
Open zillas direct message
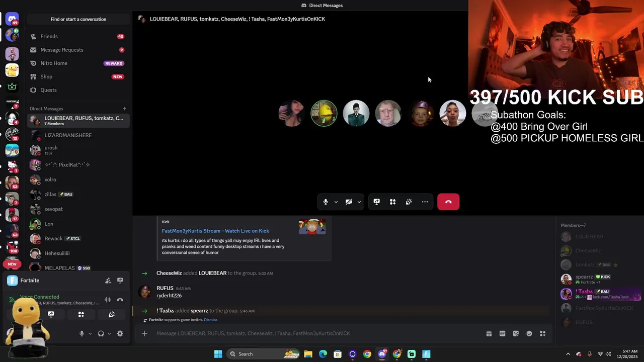[x=78, y=194]
